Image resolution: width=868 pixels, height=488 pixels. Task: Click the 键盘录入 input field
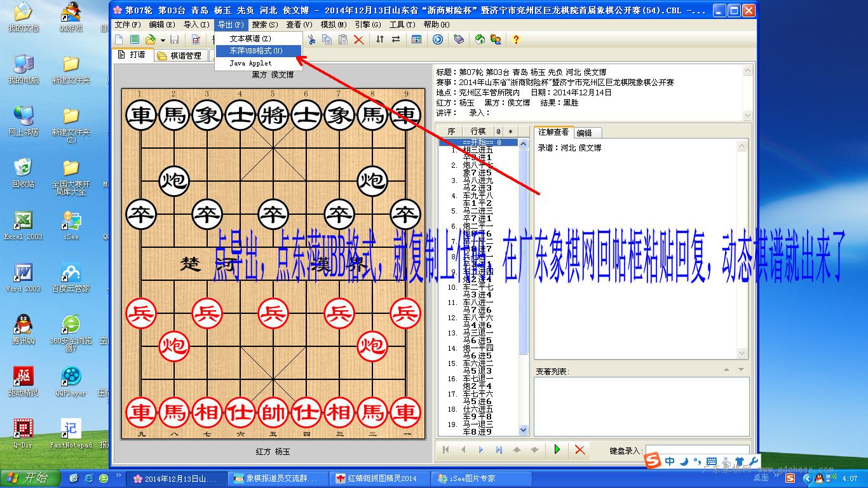(x=698, y=449)
